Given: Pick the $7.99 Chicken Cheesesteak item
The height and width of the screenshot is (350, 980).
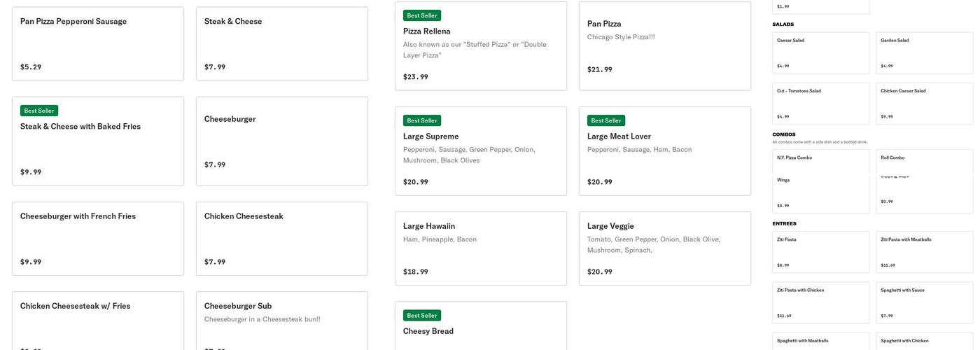Looking at the screenshot, I should (281, 238).
